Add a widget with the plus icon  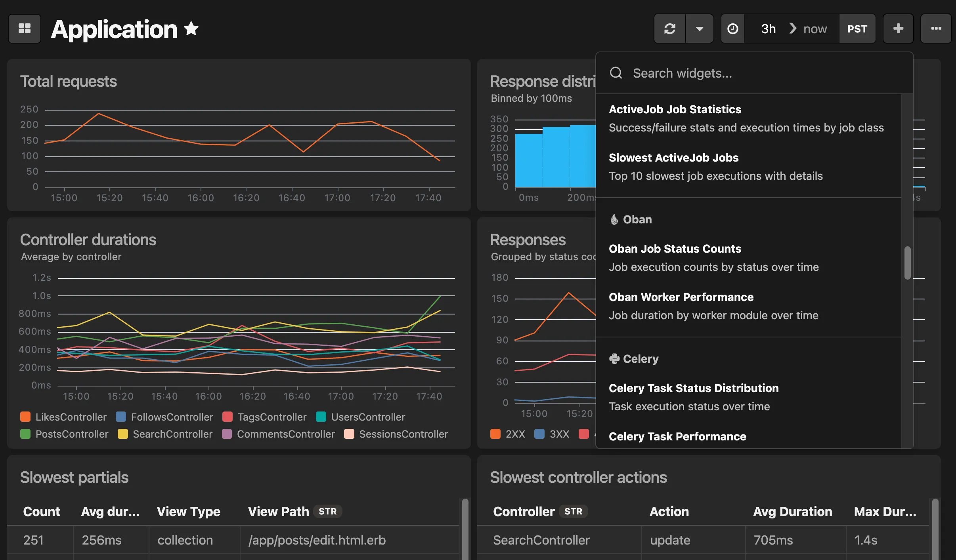898,28
